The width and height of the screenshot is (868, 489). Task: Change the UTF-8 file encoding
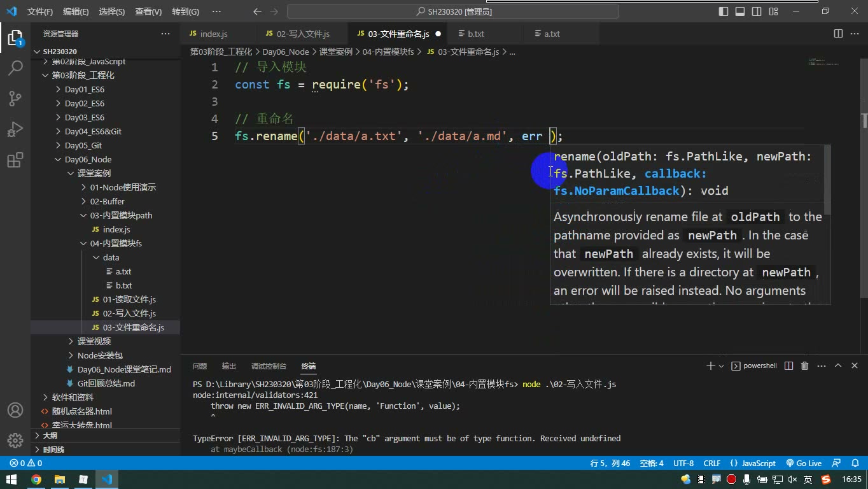click(683, 464)
